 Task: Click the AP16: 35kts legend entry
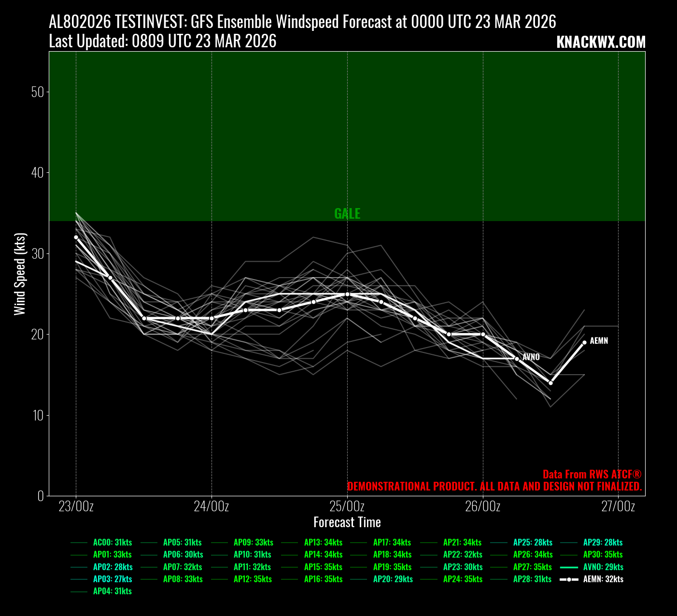(323, 579)
